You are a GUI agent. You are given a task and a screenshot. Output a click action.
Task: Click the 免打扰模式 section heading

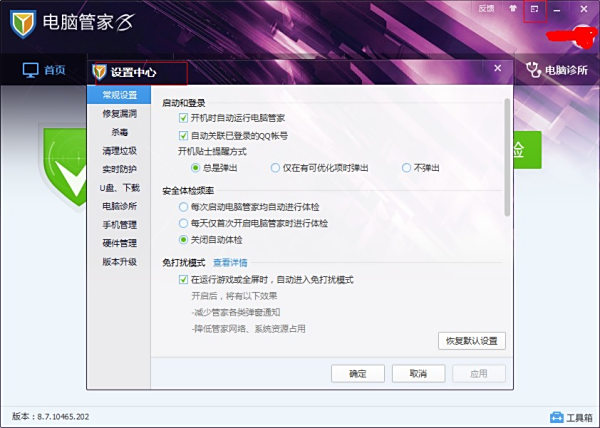(184, 263)
